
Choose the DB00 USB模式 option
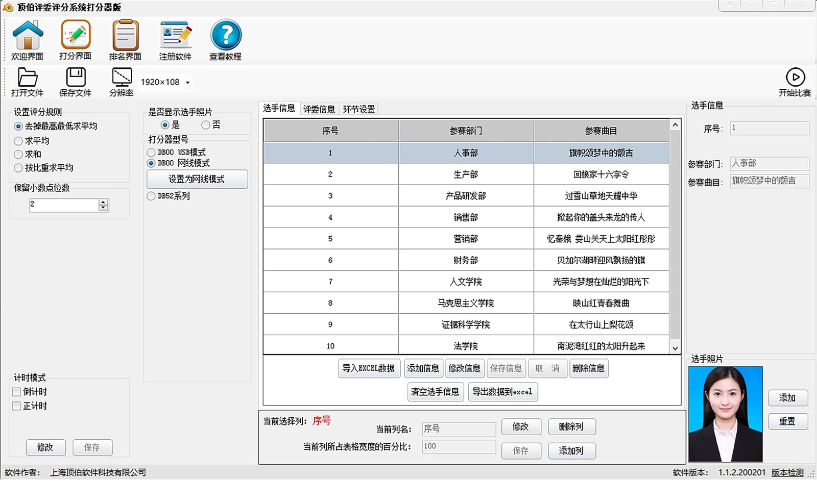151,153
